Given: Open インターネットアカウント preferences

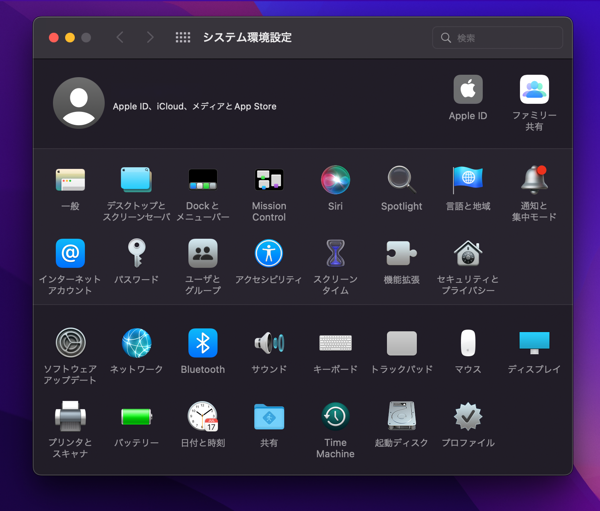Looking at the screenshot, I should [70, 253].
